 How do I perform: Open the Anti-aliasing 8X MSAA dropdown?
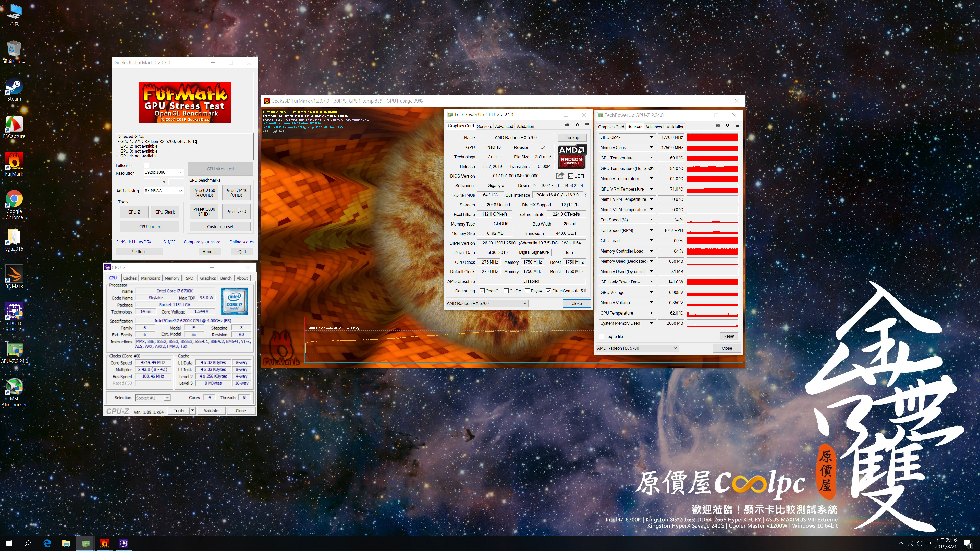click(x=164, y=191)
